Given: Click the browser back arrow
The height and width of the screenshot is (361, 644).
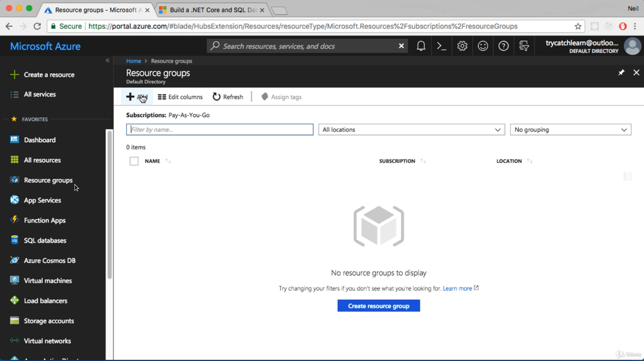Looking at the screenshot, I should pos(9,26).
